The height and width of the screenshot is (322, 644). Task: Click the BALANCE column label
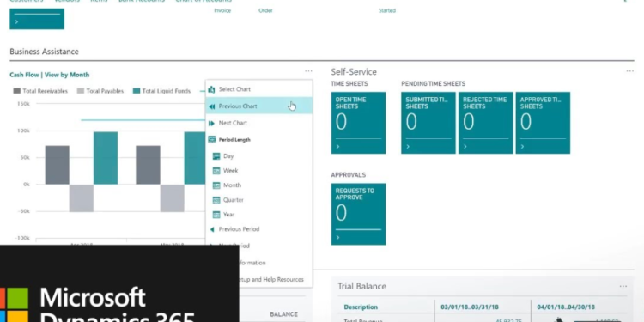[x=284, y=314]
